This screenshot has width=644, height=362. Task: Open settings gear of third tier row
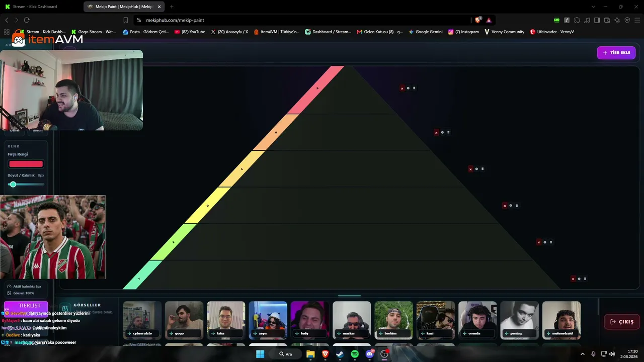click(x=476, y=169)
